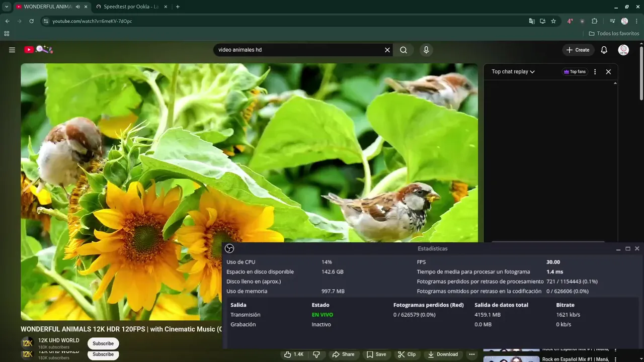
Task: Open Top fans badge
Action: (x=575, y=72)
